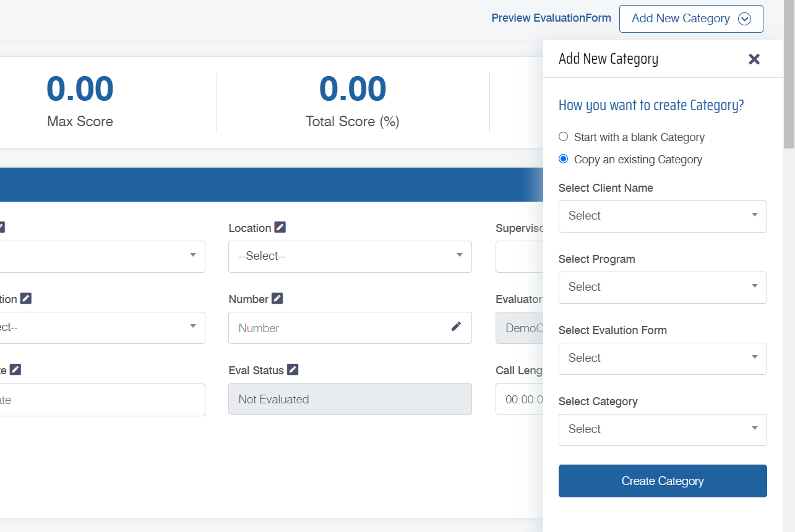Screen dimensions: 795x532
Task: Expand the Select Program dropdown
Action: [x=662, y=287]
